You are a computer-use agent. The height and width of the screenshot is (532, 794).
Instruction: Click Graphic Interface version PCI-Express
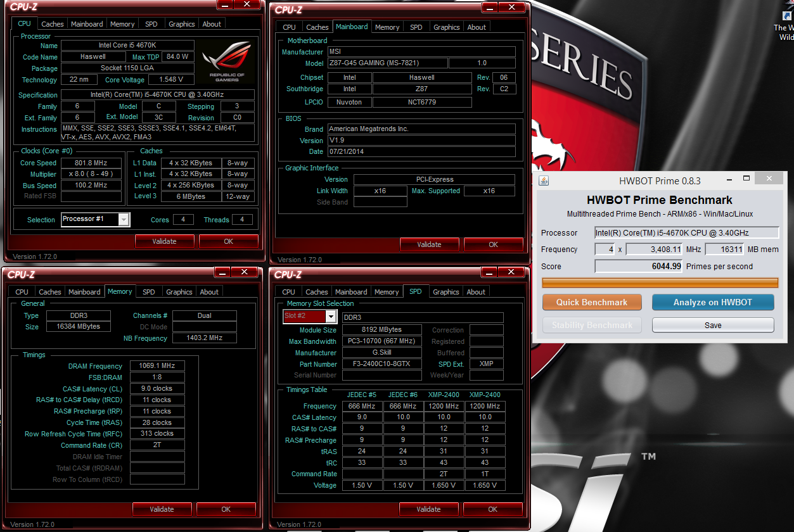coord(434,179)
